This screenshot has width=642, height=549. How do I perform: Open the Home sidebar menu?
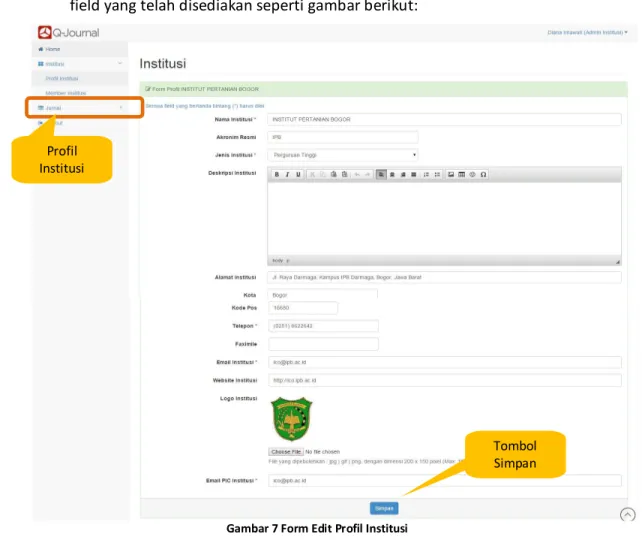point(80,49)
